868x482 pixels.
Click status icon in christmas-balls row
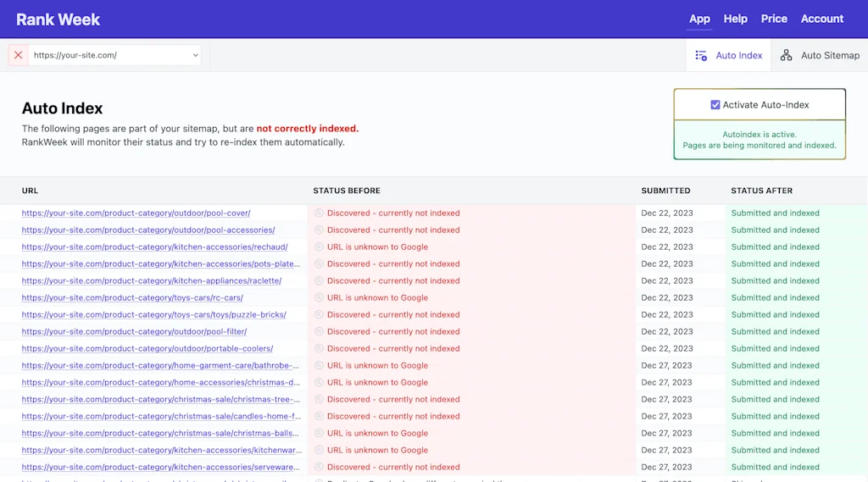click(319, 434)
